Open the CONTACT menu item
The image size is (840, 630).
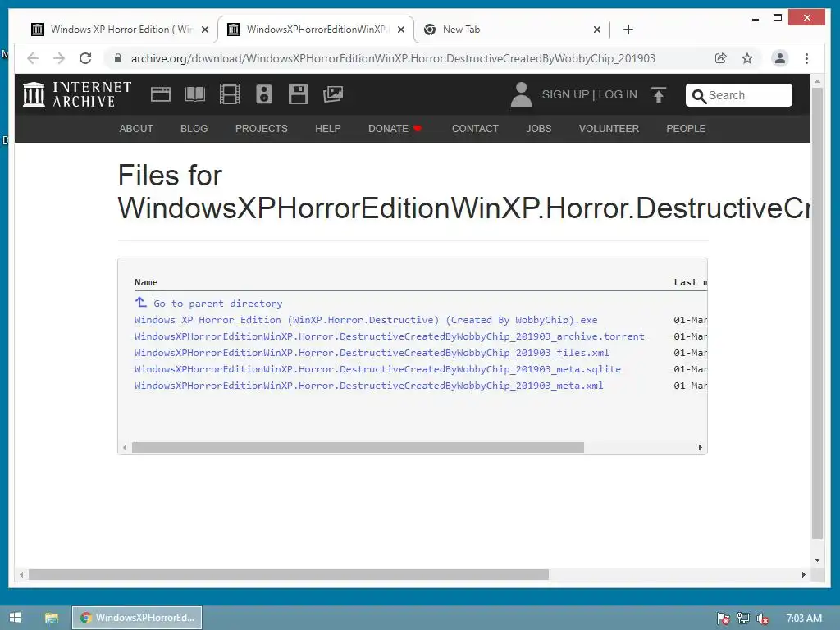point(475,129)
